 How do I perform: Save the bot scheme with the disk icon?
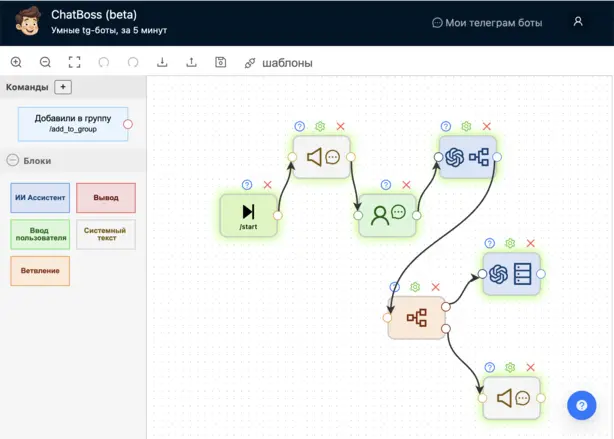(220, 62)
